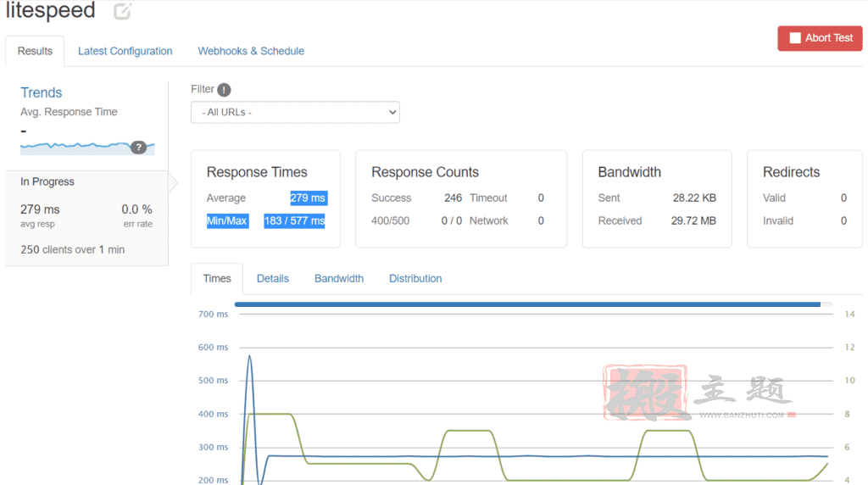Click the 183 / 577 ms value
Screen dimensions: 868x485
[x=294, y=221]
